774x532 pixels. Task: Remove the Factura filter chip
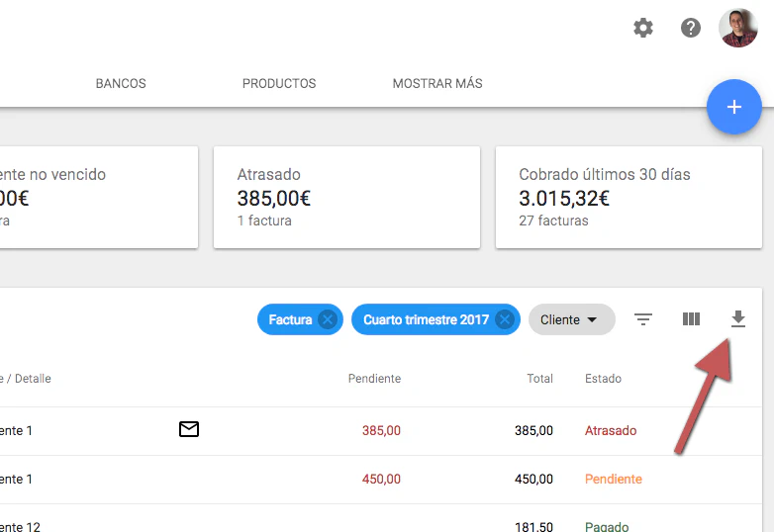tap(329, 320)
